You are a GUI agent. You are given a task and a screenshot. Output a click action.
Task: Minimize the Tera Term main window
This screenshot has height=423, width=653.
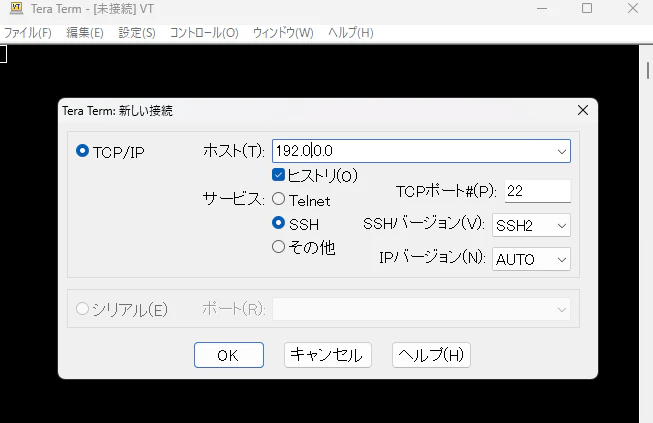pyautogui.click(x=542, y=8)
